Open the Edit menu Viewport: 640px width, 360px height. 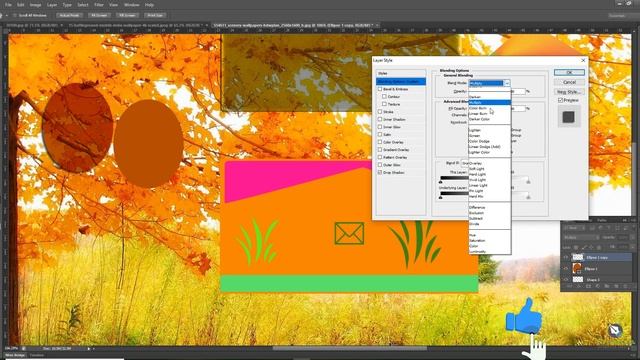click(20, 5)
